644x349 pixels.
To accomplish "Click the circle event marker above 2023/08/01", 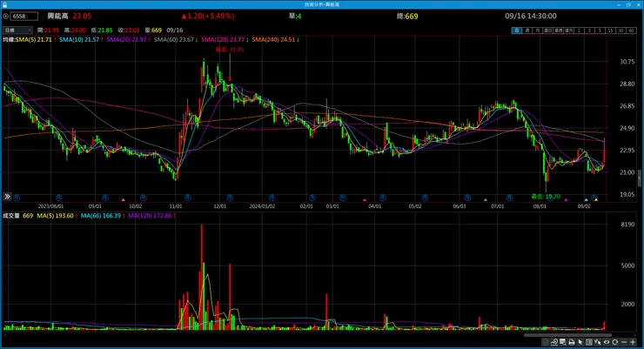I will [58, 198].
